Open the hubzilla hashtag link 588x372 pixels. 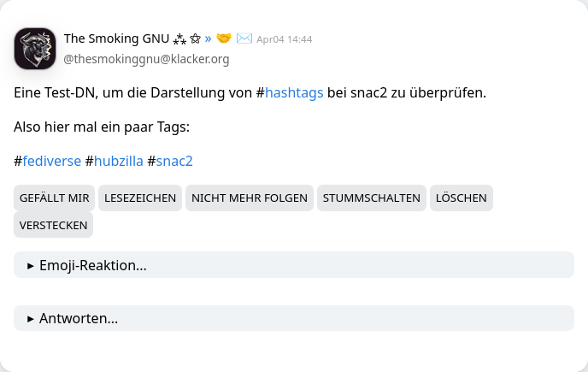[118, 161]
